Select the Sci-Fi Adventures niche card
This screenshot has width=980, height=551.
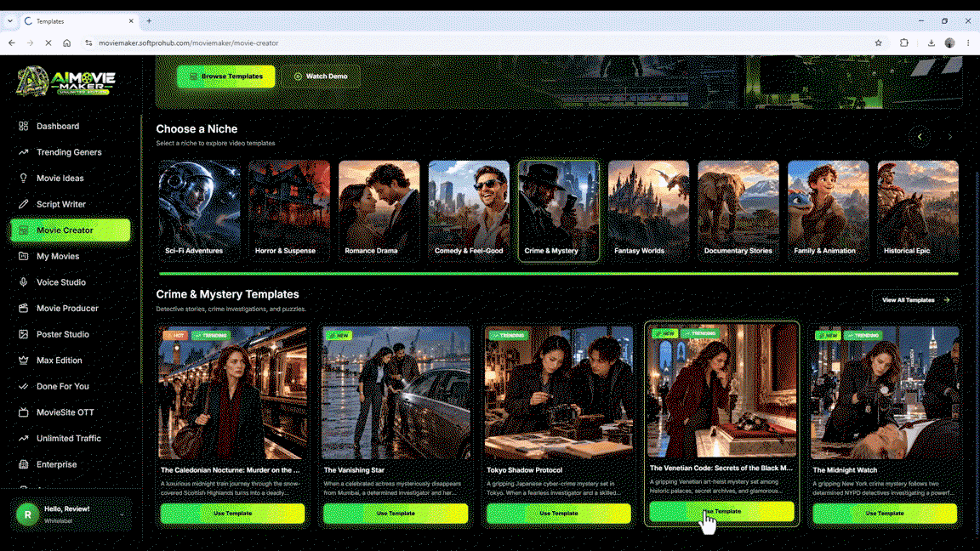click(199, 211)
